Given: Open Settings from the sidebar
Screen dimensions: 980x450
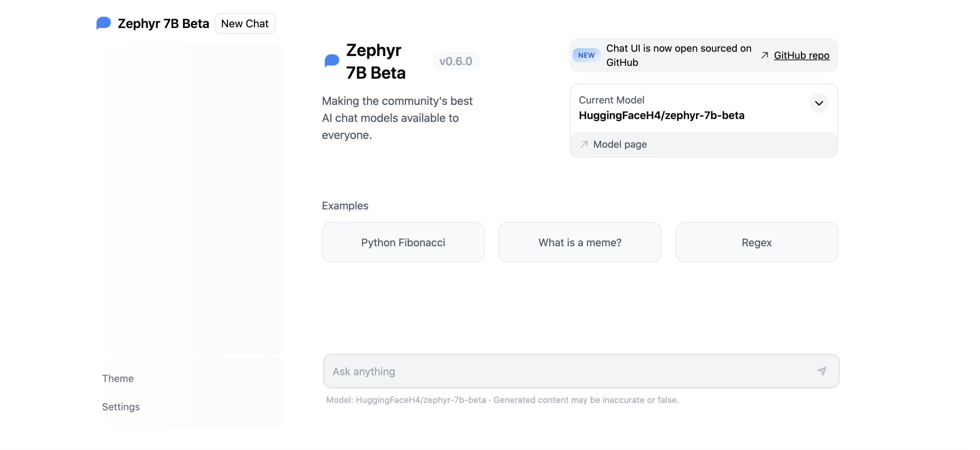Looking at the screenshot, I should point(121,407).
